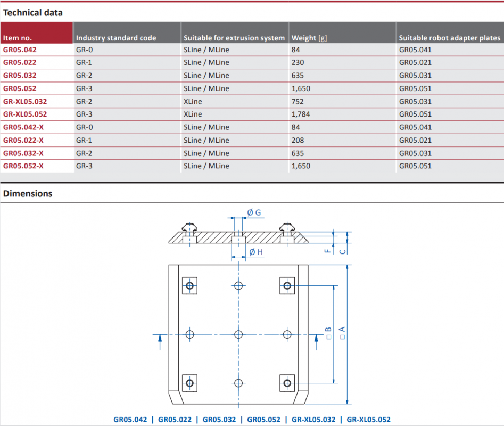Select GR-XL05.052 in the blue drawing caption
The image size is (504, 426).
click(x=369, y=420)
